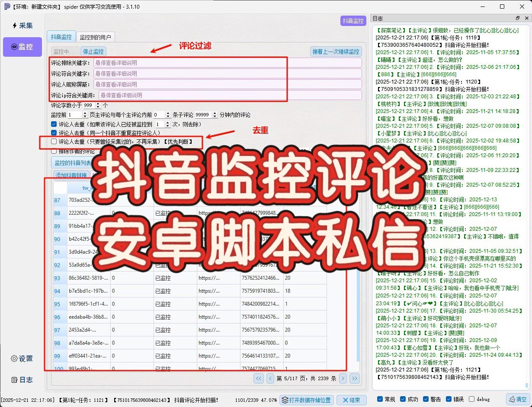Viewport: 532px width, 407px height.
Task: Focus the 评论排除关键字 input field
Action: point(227,63)
